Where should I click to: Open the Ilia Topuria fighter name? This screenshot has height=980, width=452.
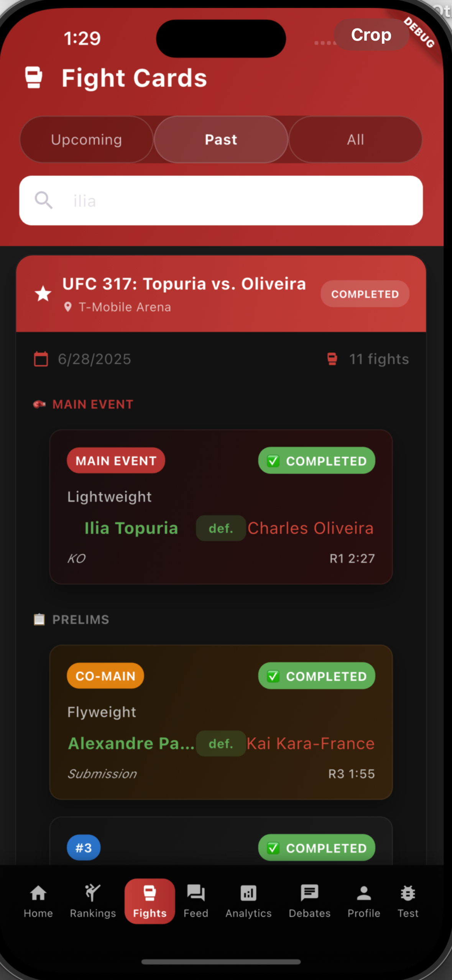131,528
